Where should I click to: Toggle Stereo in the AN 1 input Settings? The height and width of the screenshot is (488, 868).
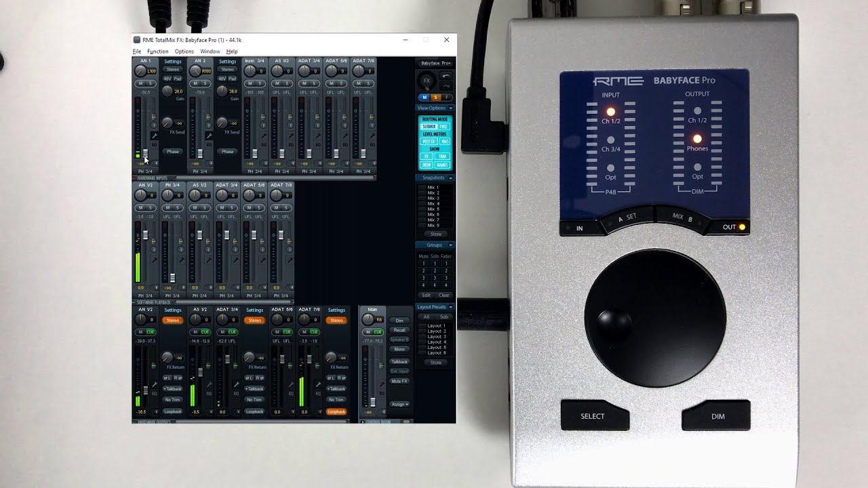click(173, 69)
